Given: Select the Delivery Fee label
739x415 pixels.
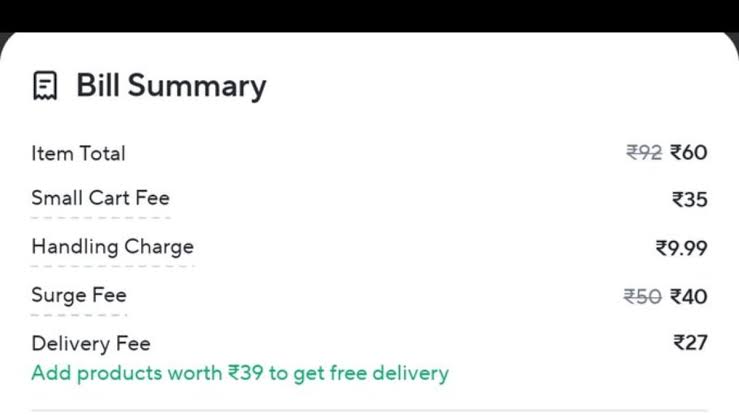Looking at the screenshot, I should (90, 343).
